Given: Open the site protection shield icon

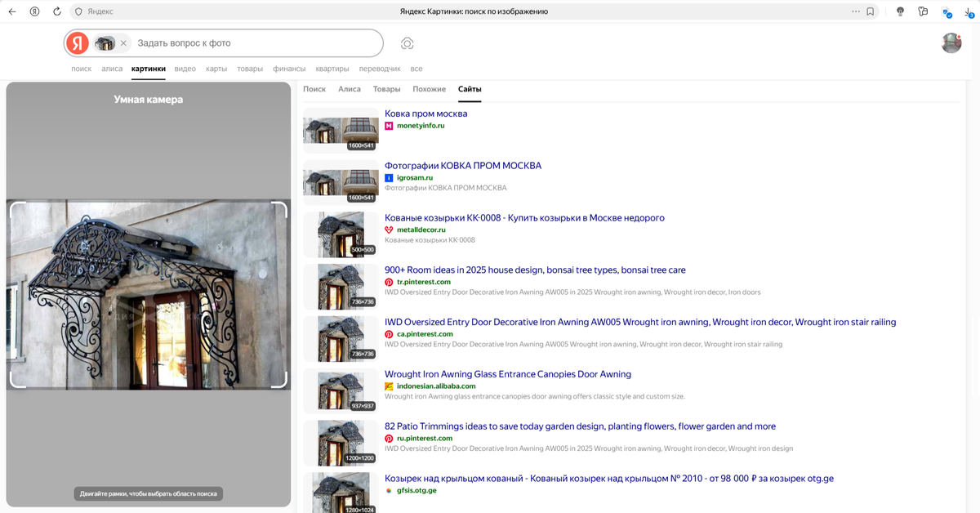Looking at the screenshot, I should point(78,11).
